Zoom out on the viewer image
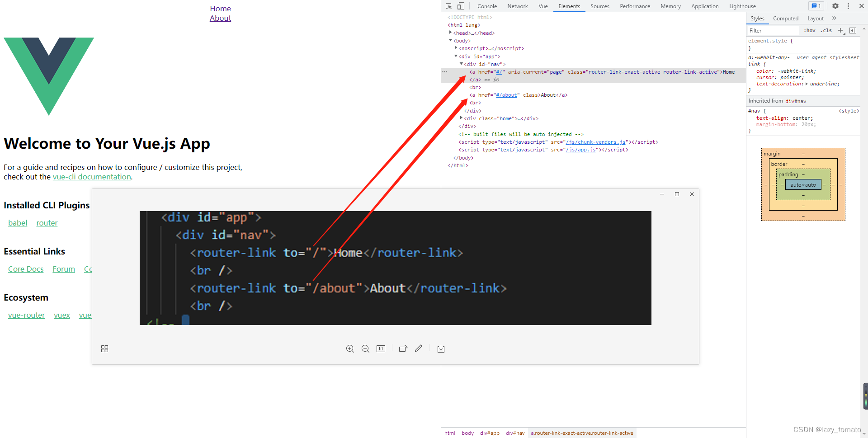The width and height of the screenshot is (868, 438). (x=365, y=349)
